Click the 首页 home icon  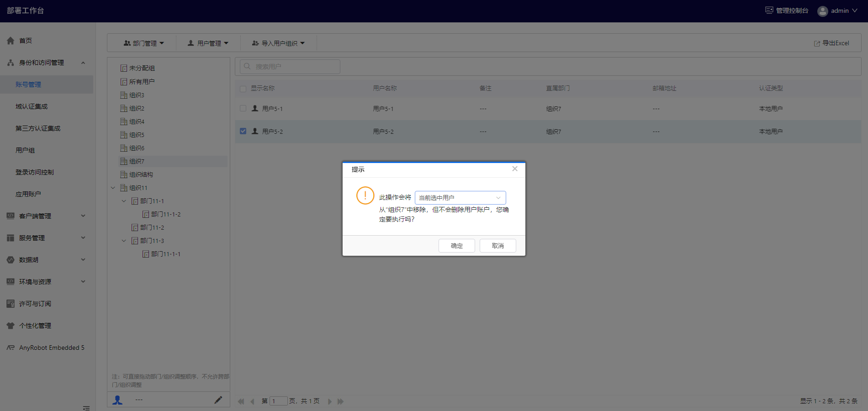[x=11, y=41]
